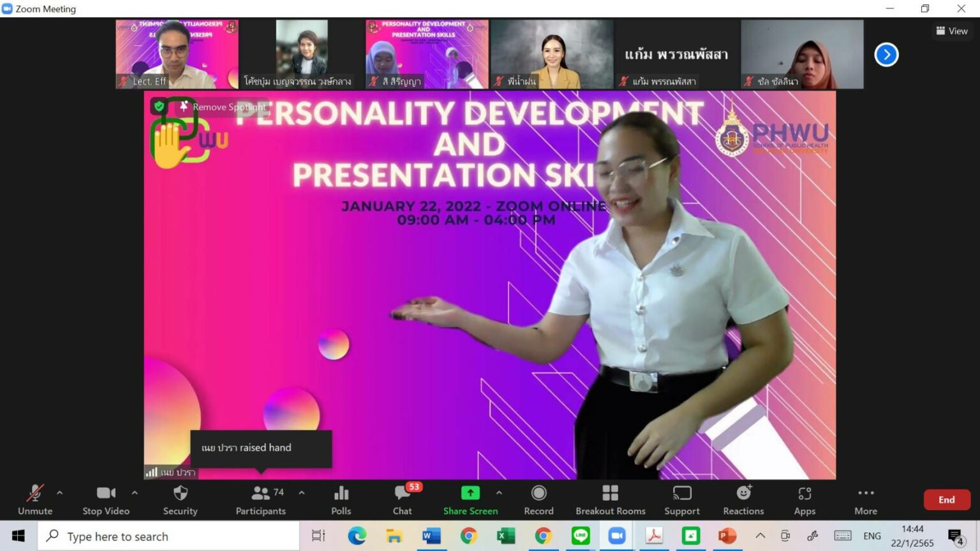
Task: Launch the Polls window
Action: tap(341, 500)
